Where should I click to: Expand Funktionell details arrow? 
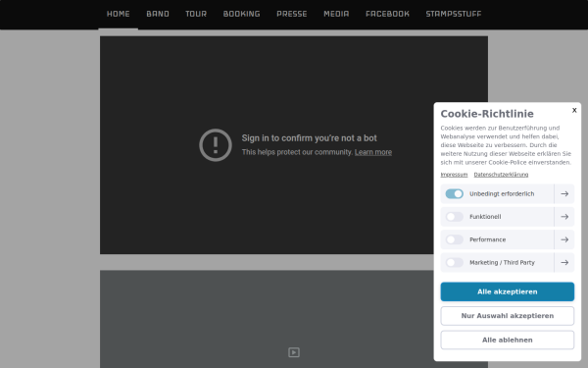(x=564, y=217)
